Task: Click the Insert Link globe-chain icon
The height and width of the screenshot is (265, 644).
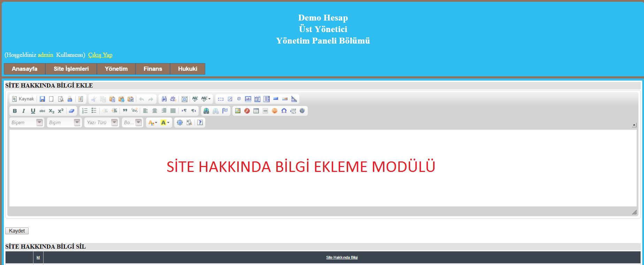Action: tap(206, 111)
